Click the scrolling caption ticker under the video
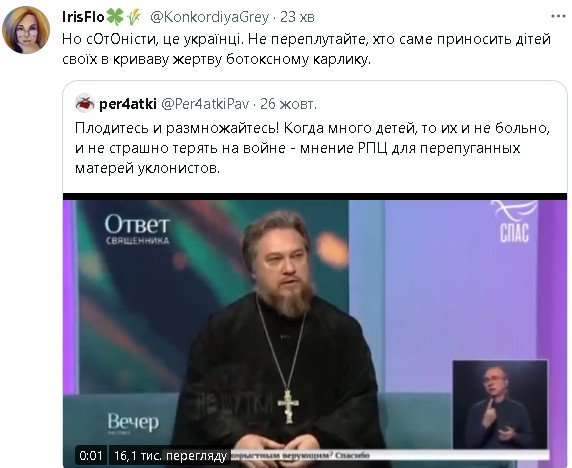The width and height of the screenshot is (572, 468). click(x=390, y=455)
